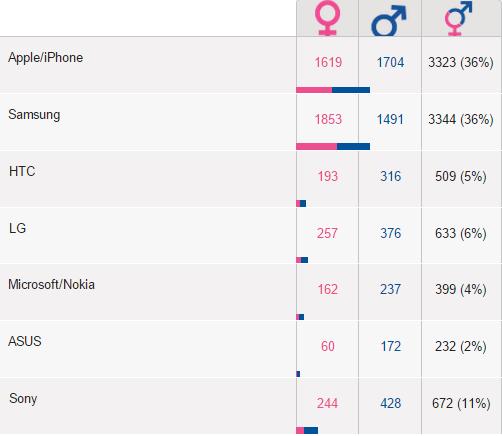Click the Apple total 3323 (36%)
The height and width of the screenshot is (436, 502).
point(461,63)
